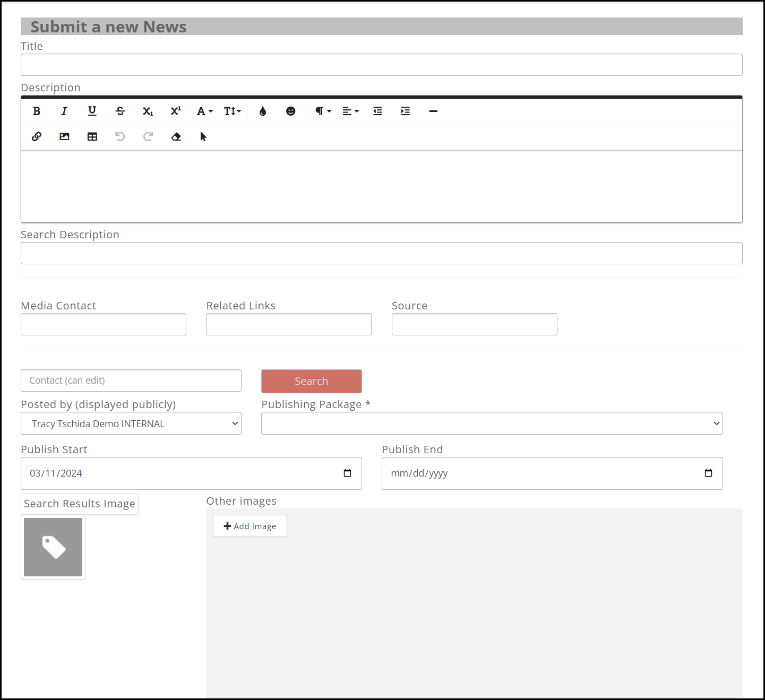Insert an image into the description
The image size is (765, 700).
[64, 136]
